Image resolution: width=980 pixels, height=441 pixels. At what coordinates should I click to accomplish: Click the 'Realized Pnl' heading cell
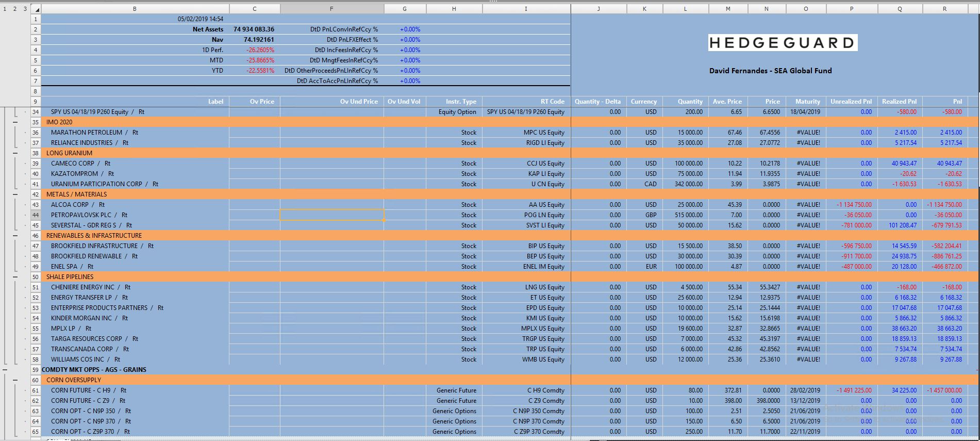[900, 102]
